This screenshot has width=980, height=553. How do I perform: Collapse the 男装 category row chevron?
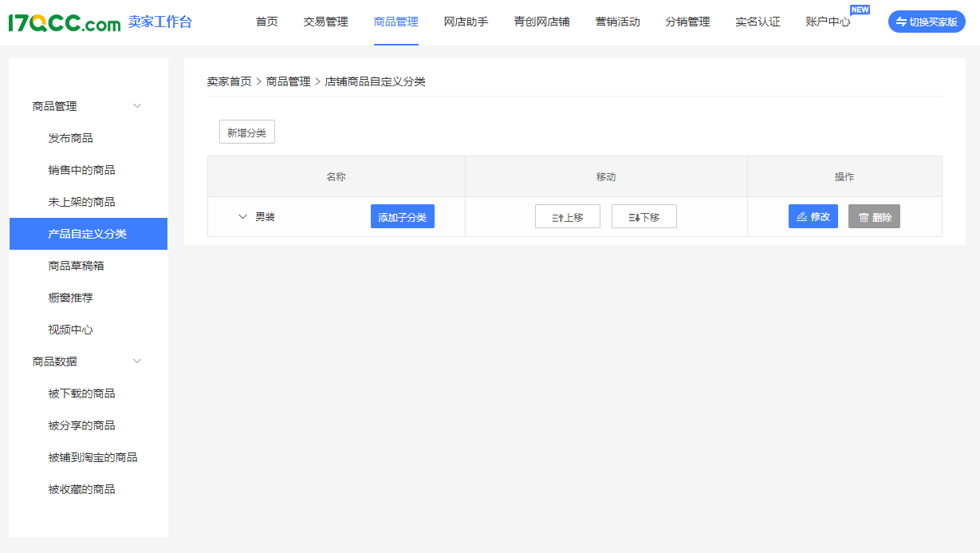point(243,217)
